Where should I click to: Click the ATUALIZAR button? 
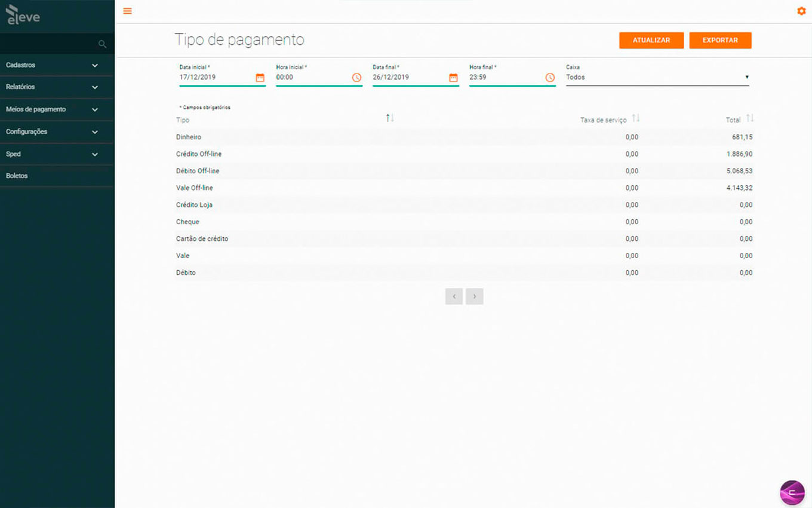pyautogui.click(x=651, y=40)
